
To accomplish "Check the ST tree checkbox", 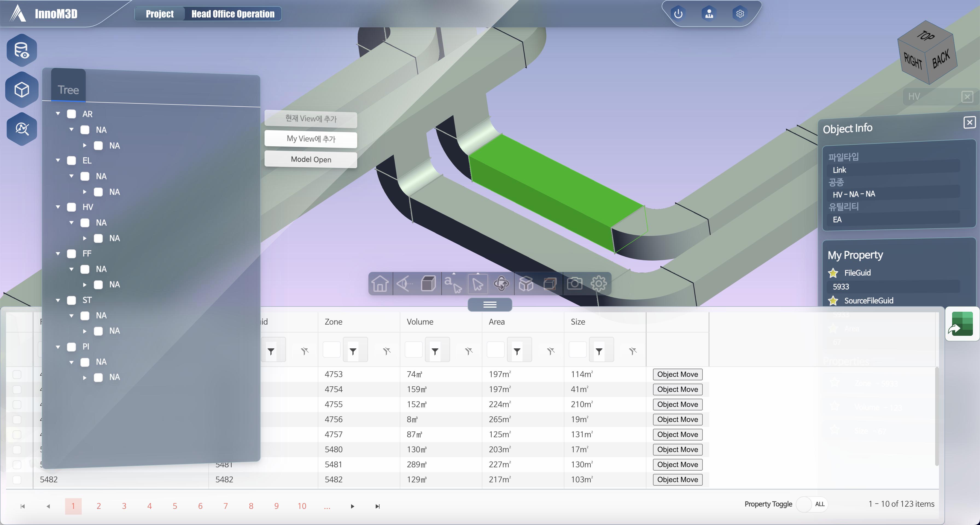I will pos(72,301).
